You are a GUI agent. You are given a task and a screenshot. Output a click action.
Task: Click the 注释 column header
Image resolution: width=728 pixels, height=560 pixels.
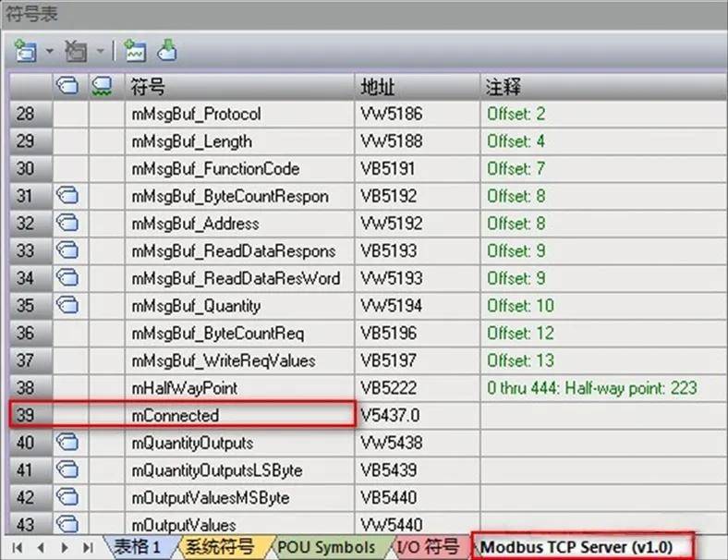coord(604,86)
